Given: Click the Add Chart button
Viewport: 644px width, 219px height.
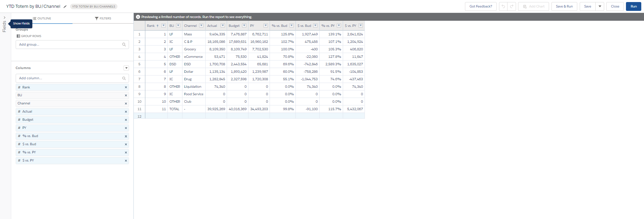Looking at the screenshot, I should coord(533,6).
